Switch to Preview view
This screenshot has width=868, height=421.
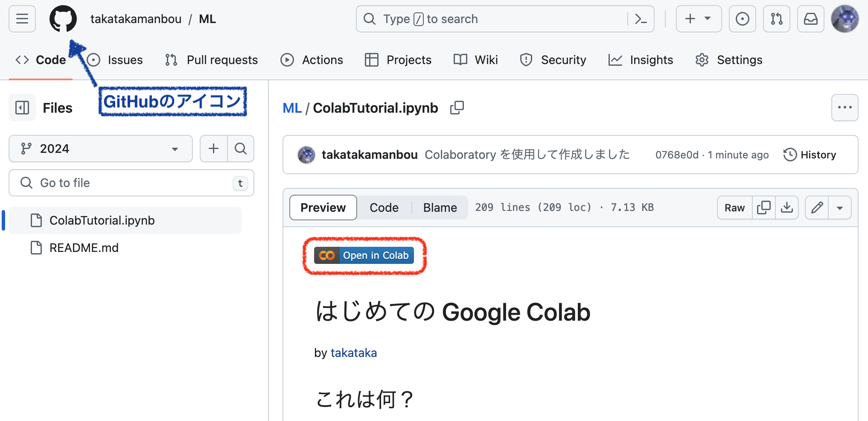[323, 208]
